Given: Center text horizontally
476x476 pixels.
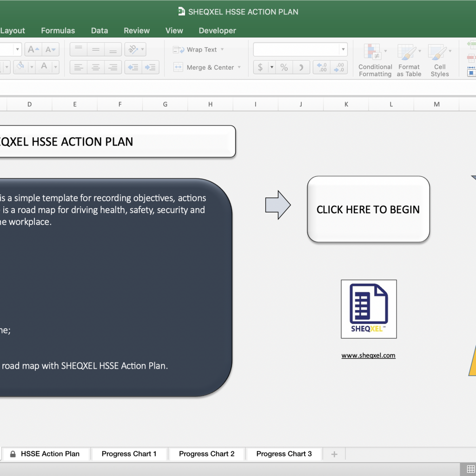Looking at the screenshot, I should tap(96, 67).
